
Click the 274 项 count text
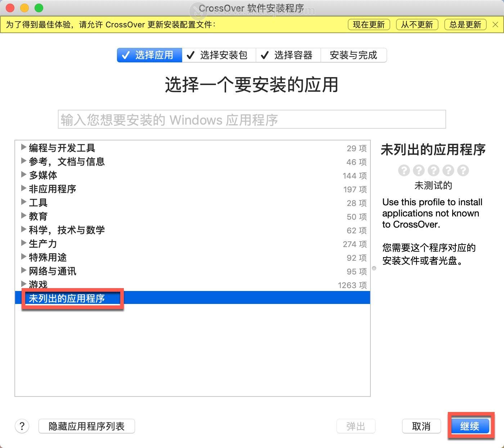click(x=355, y=244)
